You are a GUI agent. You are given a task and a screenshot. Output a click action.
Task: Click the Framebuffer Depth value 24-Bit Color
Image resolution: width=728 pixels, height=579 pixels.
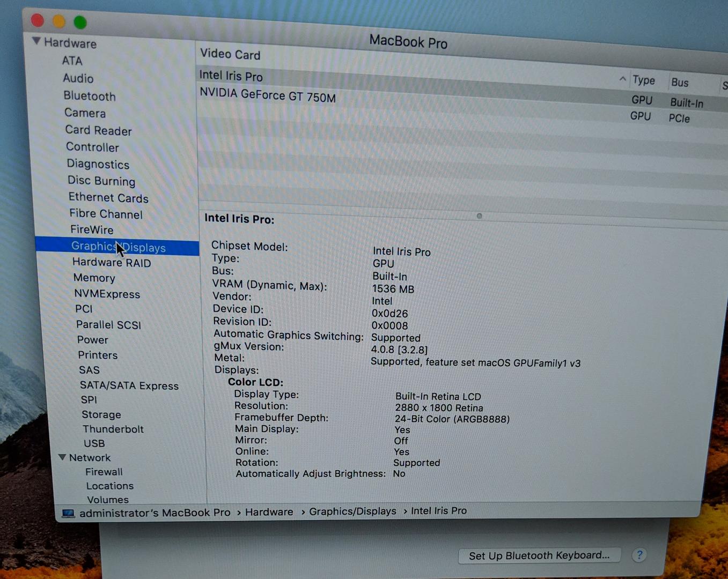pyautogui.click(x=452, y=419)
